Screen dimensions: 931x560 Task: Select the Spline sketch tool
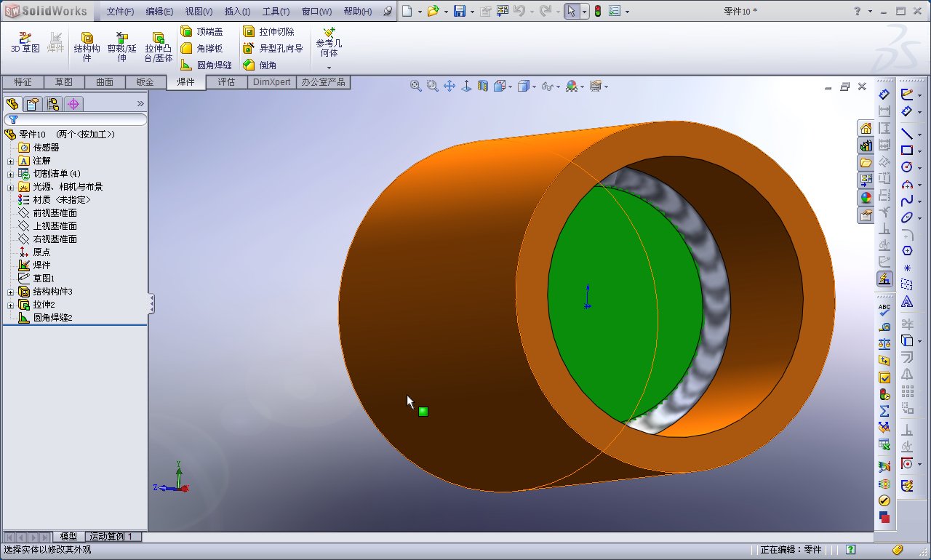point(907,201)
